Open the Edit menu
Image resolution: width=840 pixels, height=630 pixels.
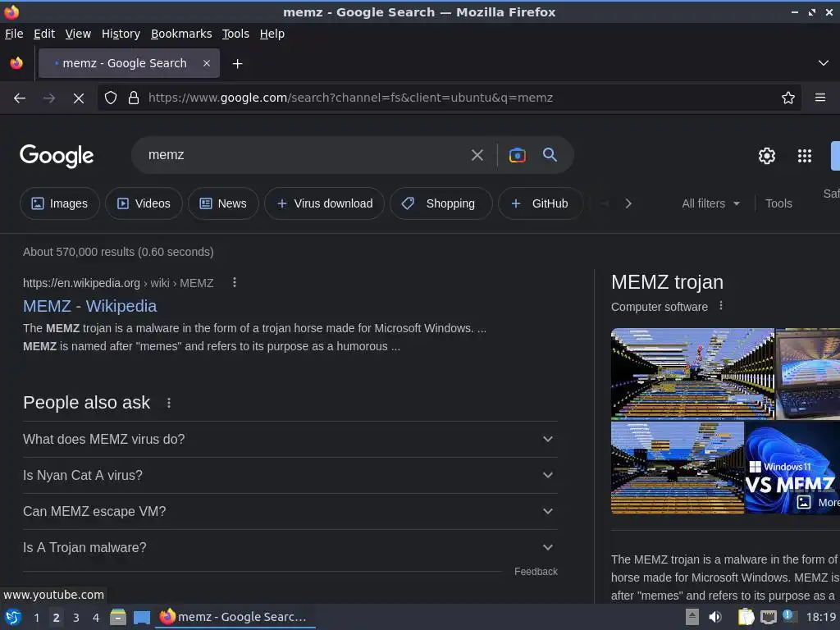coord(44,34)
